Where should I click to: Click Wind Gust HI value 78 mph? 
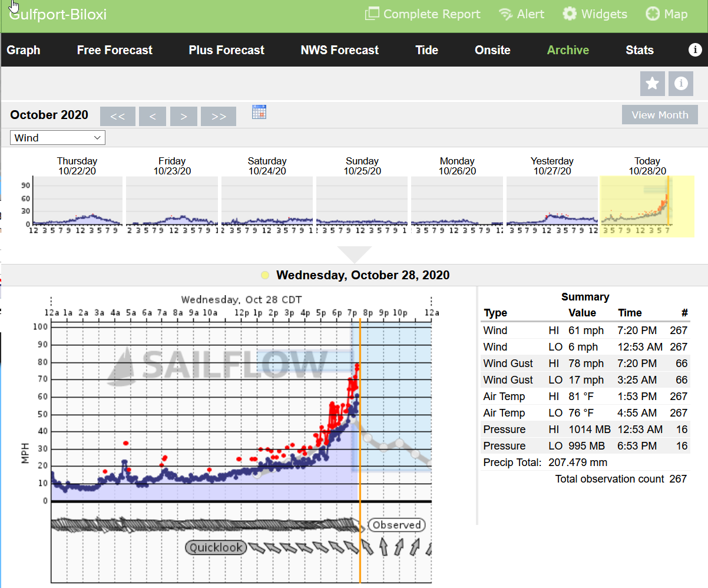coord(586,364)
